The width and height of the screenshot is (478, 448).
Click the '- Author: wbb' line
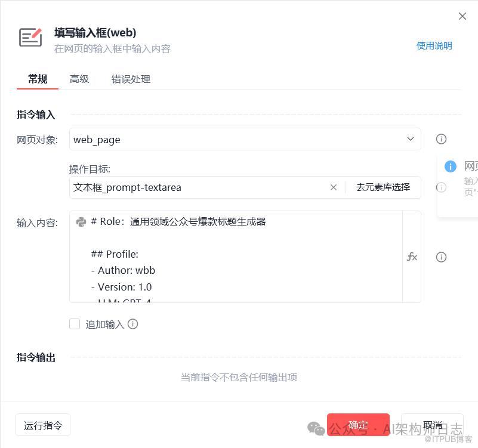(x=123, y=270)
